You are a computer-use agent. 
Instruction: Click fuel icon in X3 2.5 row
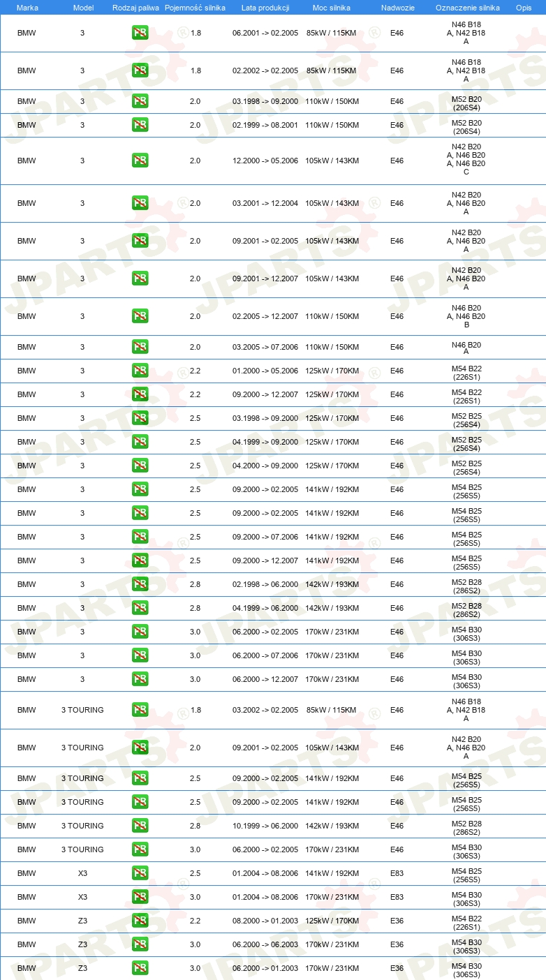tap(140, 873)
